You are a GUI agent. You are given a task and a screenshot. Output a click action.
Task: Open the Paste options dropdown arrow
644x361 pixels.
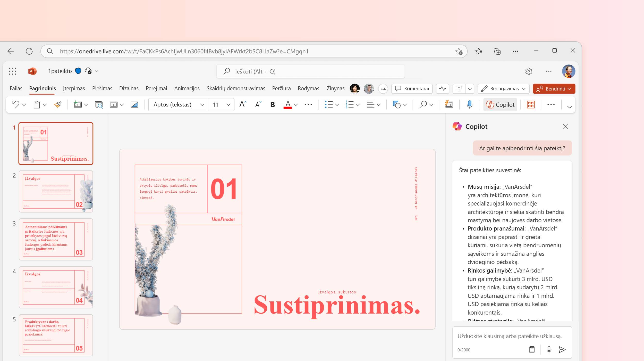(x=45, y=105)
